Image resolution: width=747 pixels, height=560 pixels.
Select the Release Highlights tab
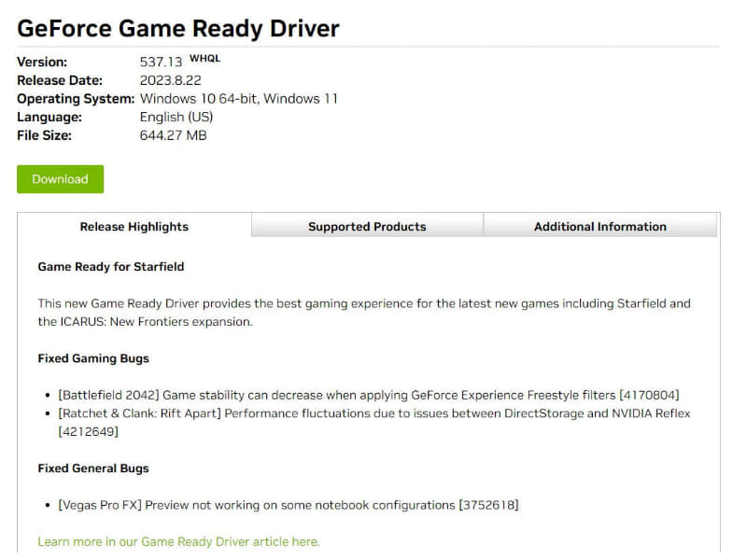pos(134,226)
